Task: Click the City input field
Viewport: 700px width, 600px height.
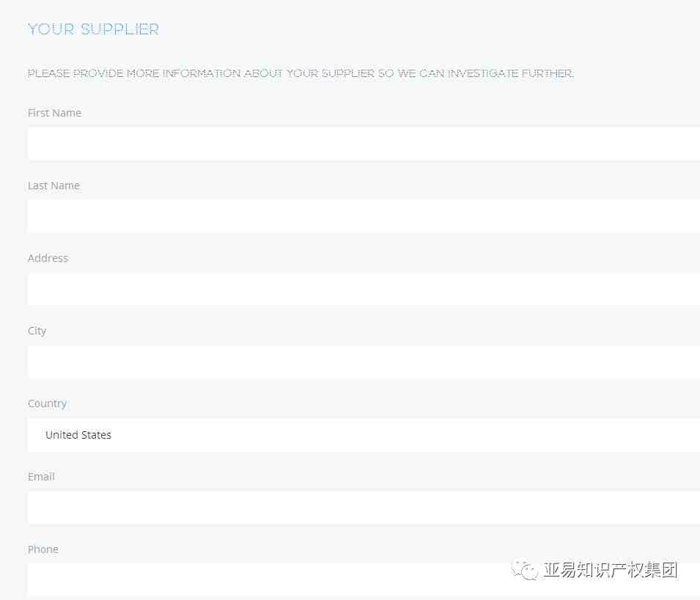Action: [364, 362]
